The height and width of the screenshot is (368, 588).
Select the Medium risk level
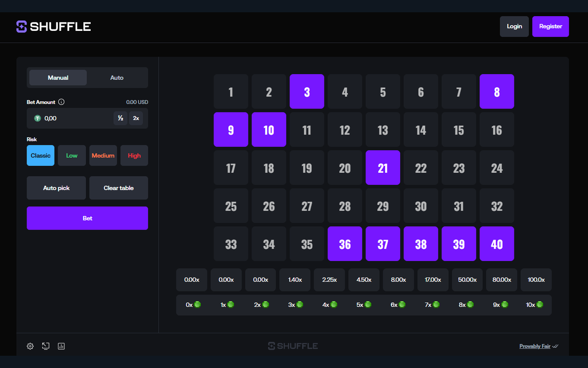(103, 156)
